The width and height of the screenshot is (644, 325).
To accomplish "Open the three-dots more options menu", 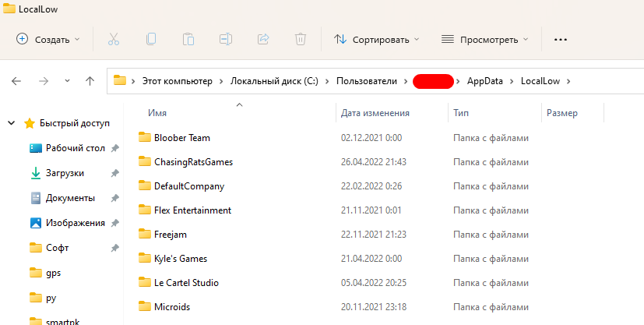I will [560, 39].
